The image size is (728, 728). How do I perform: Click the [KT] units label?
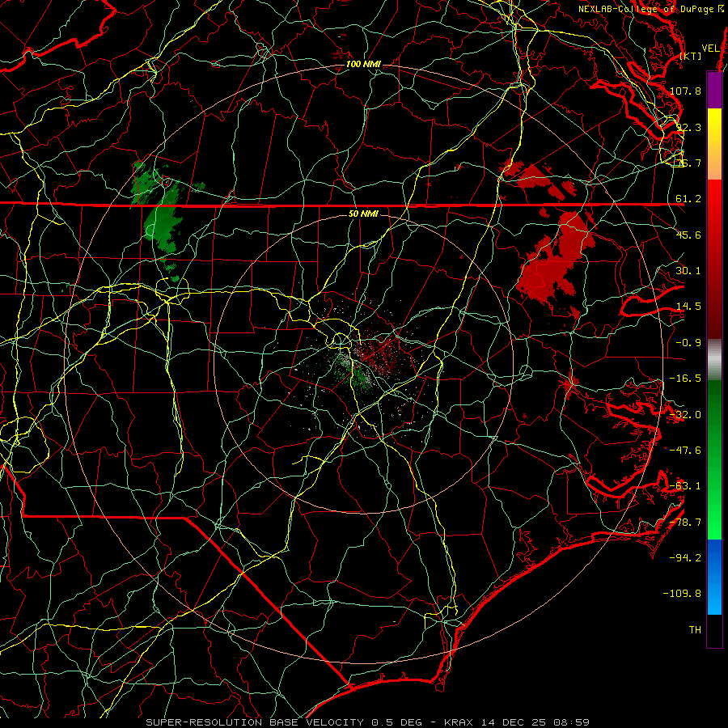pos(691,56)
